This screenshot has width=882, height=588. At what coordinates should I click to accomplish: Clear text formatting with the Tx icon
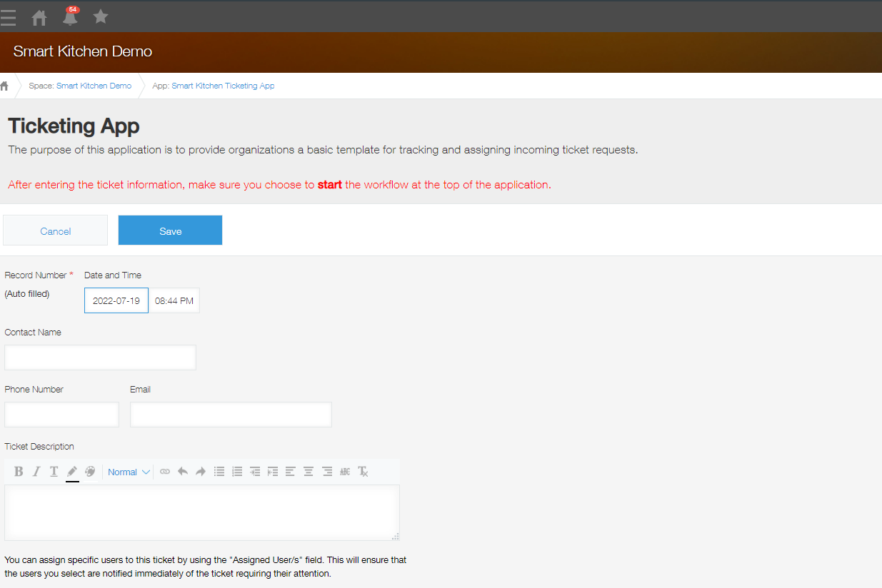363,472
